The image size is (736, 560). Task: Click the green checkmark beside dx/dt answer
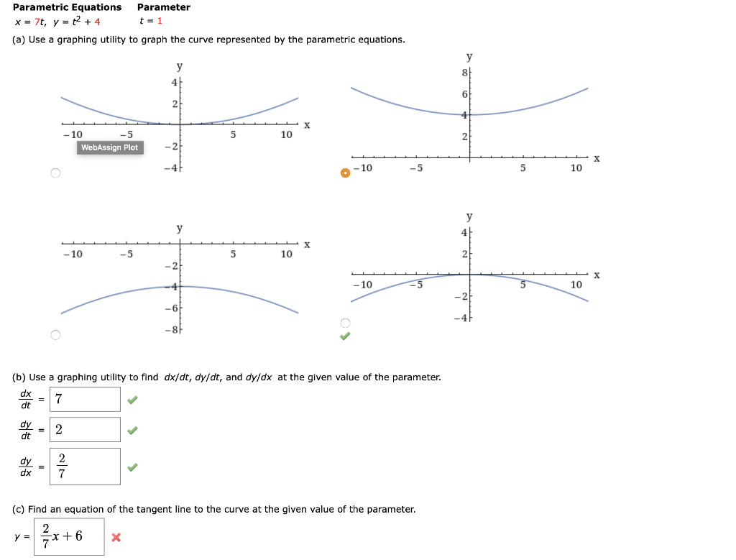[132, 399]
